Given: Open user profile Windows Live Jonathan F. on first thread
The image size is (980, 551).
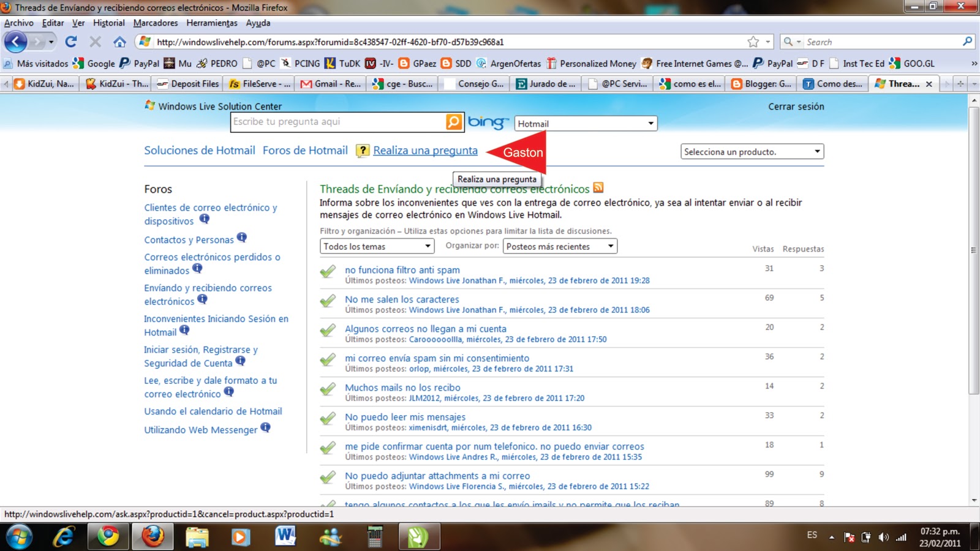Looking at the screenshot, I should point(458,280).
